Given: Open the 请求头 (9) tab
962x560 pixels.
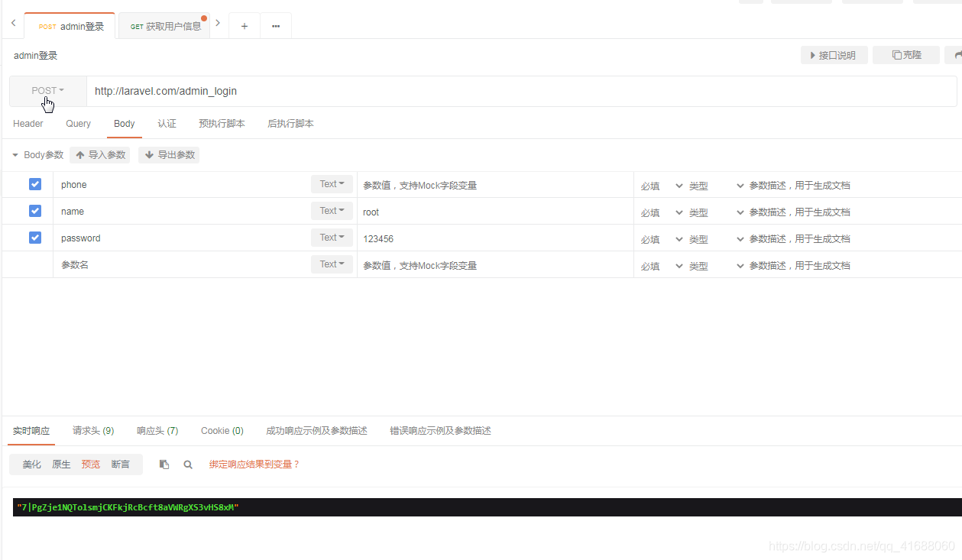Looking at the screenshot, I should [x=93, y=431].
